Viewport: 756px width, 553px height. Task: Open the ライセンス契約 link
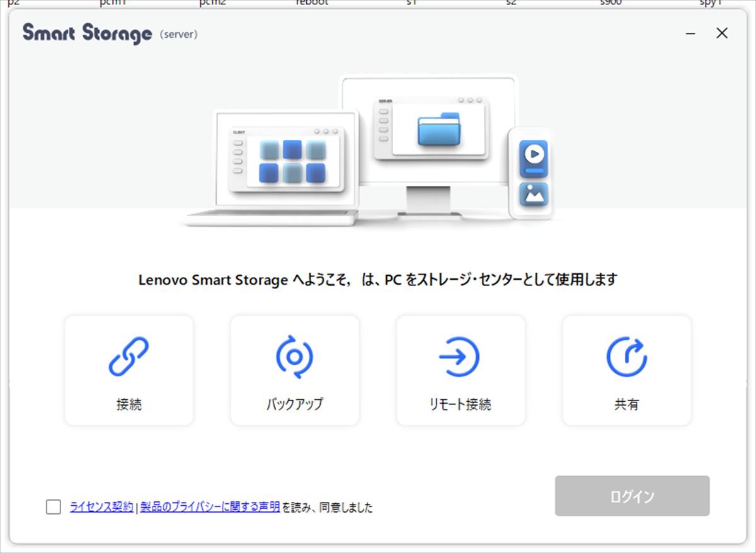point(101,506)
